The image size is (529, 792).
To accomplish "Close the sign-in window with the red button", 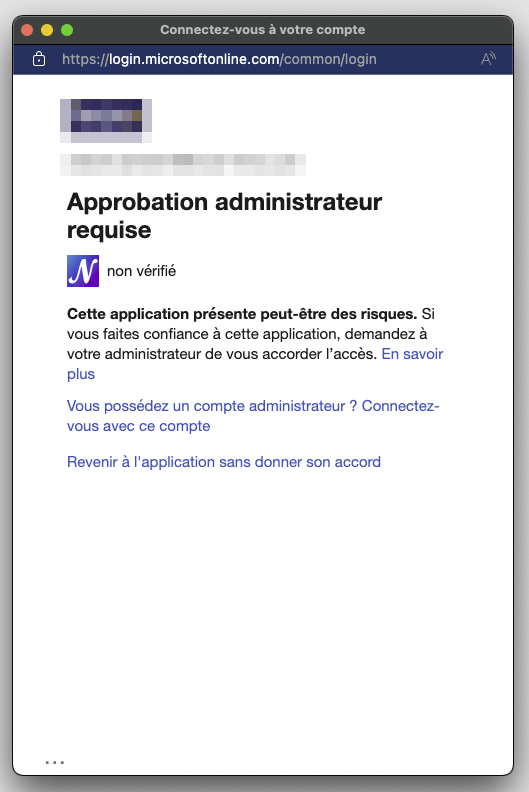I will tap(27, 30).
